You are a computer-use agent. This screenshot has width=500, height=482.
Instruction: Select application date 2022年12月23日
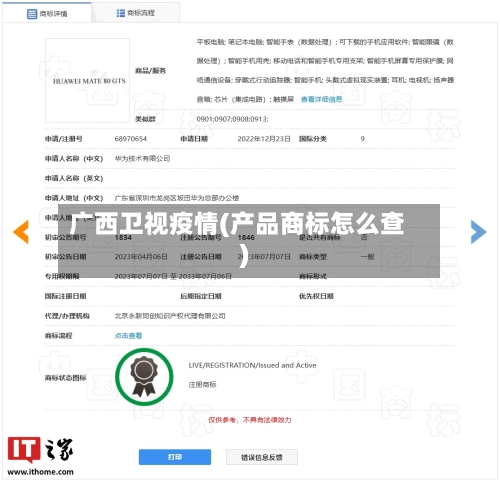pos(264,139)
